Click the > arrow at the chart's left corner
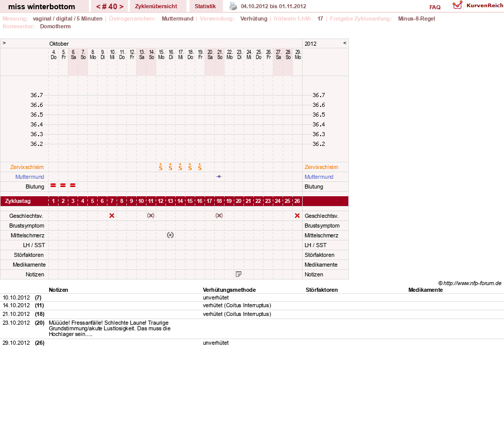504x448 pixels. click(x=4, y=43)
